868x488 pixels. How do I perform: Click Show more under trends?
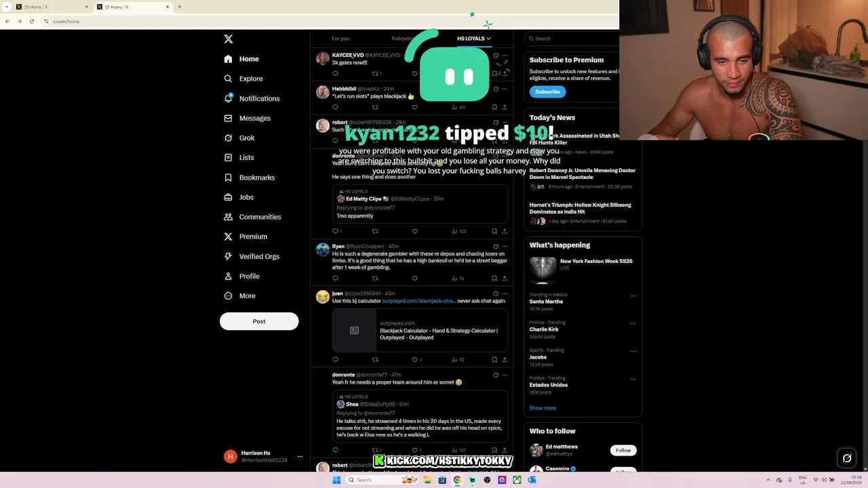542,408
